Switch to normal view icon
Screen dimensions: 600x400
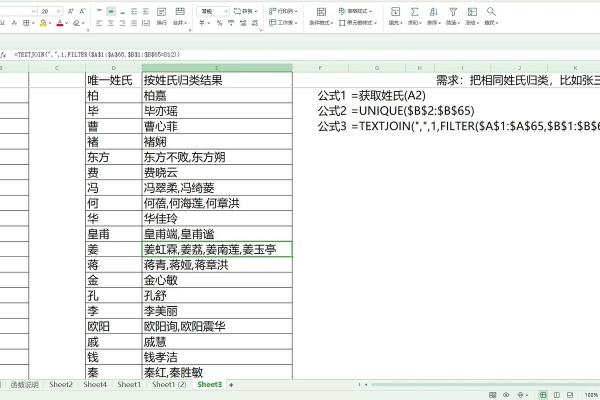click(543, 395)
